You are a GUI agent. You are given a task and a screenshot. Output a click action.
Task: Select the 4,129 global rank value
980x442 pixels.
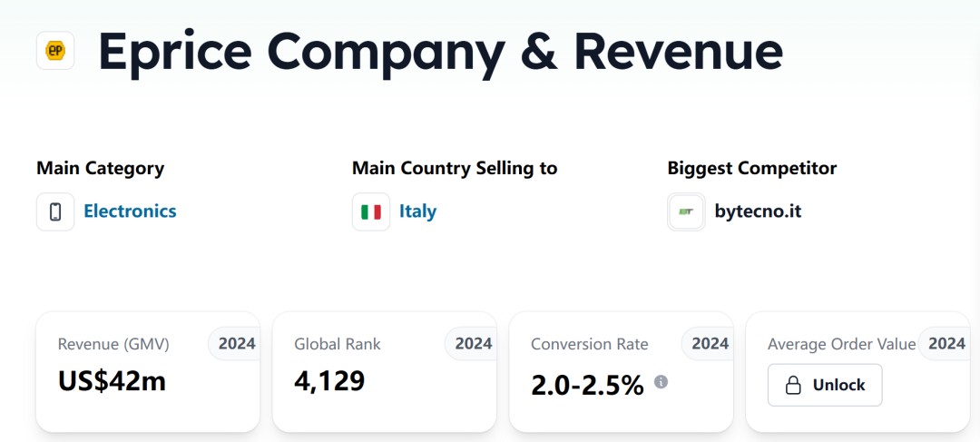point(329,381)
